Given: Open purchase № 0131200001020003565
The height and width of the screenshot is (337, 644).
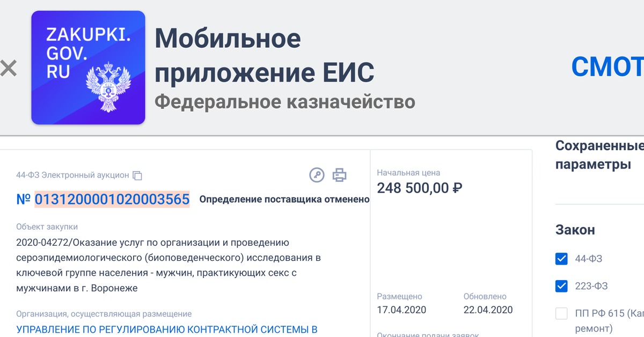Looking at the screenshot, I should (112, 200).
